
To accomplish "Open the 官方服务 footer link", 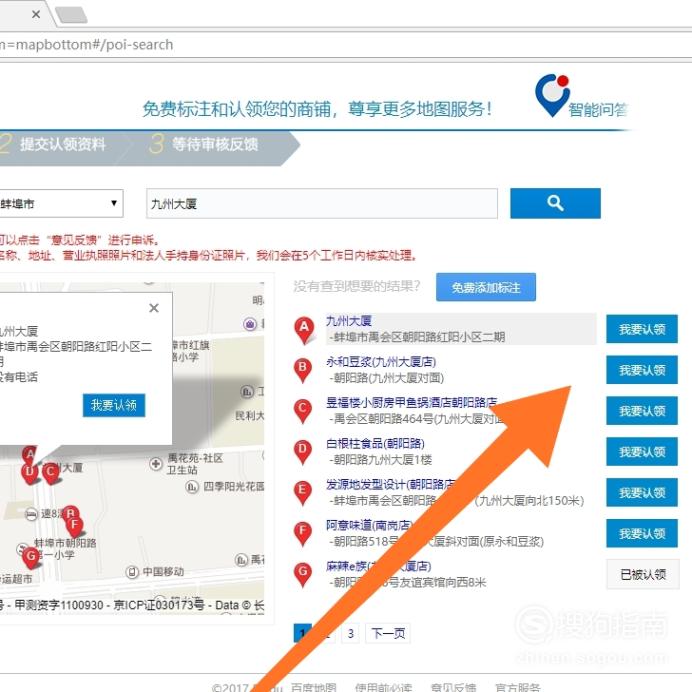I will point(518,687).
